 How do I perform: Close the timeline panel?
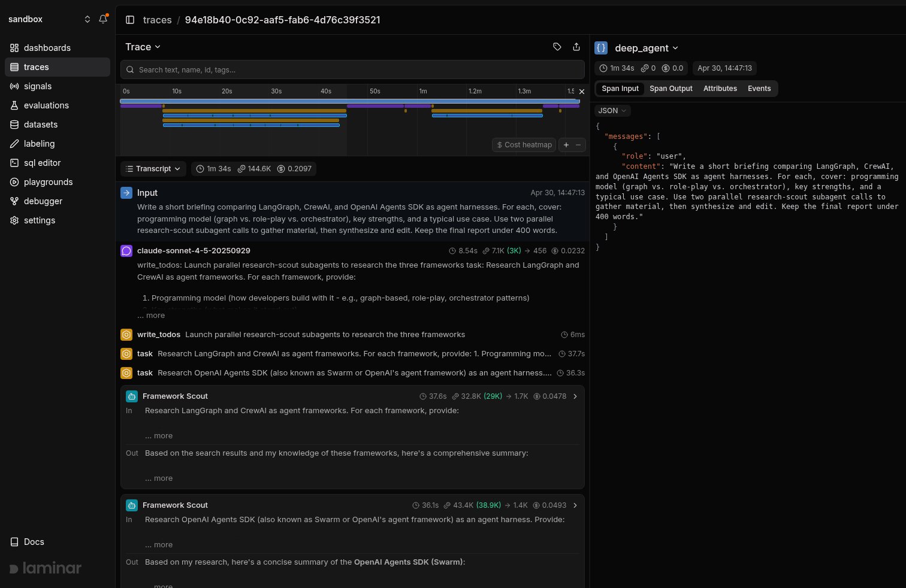[x=581, y=92]
